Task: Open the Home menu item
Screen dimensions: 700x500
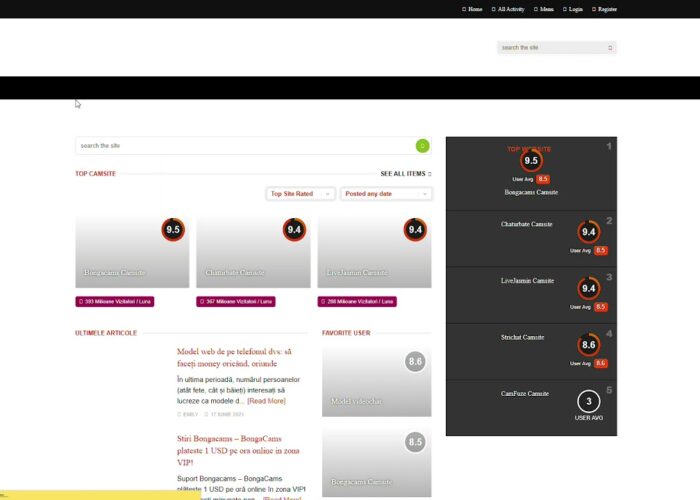Action: (x=472, y=9)
